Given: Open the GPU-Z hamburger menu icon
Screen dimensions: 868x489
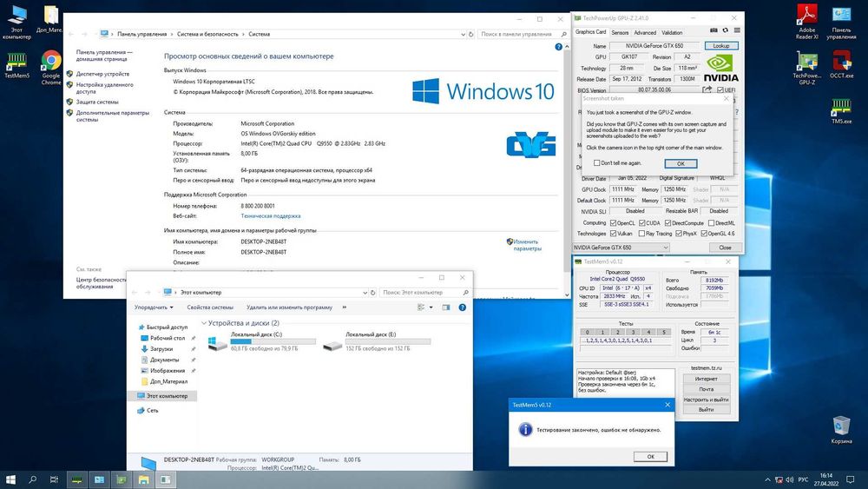Looking at the screenshot, I should pyautogui.click(x=737, y=30).
